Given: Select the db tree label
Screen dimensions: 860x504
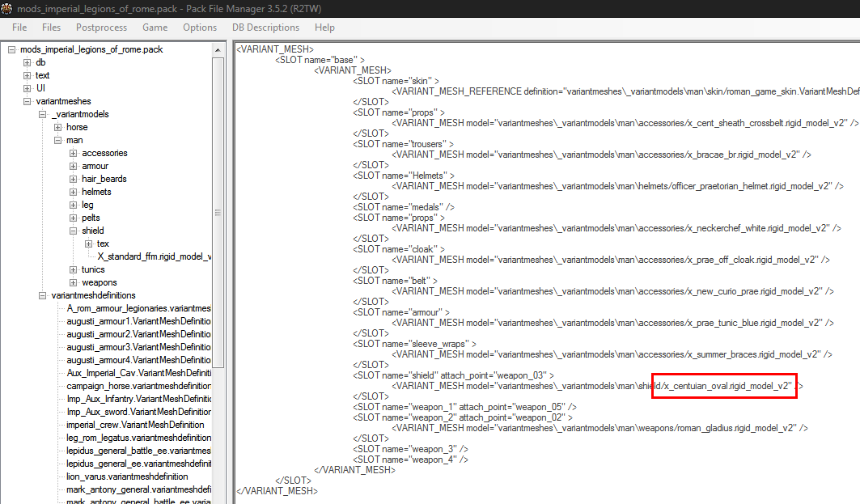Looking at the screenshot, I should pyautogui.click(x=40, y=62).
